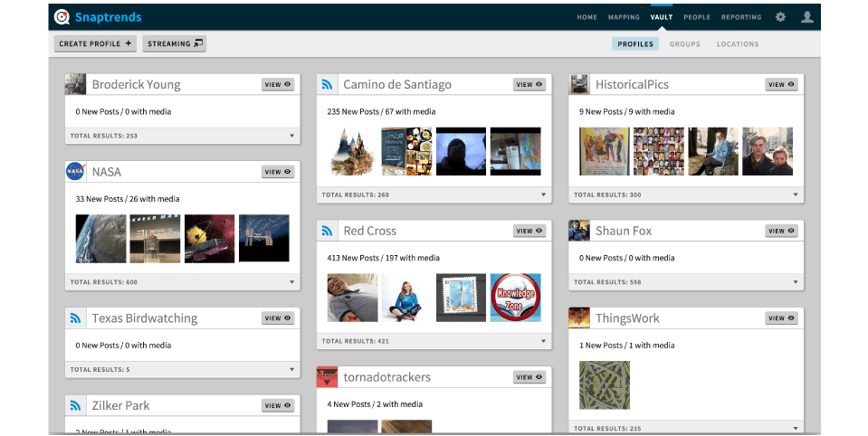This screenshot has width=868, height=436.
Task: Click '413 New Posts / 197 with media'
Action: pyautogui.click(x=384, y=258)
